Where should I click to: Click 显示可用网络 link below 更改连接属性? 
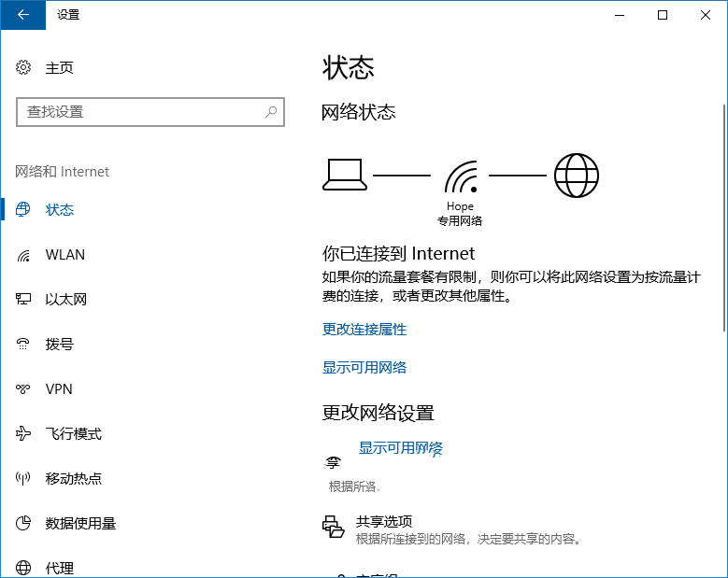coord(364,367)
